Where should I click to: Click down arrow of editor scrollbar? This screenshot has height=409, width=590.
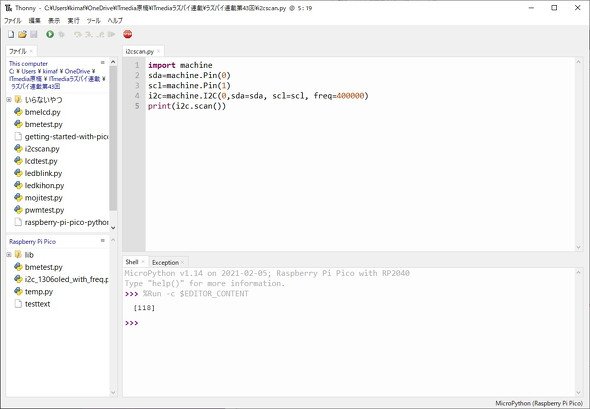[x=578, y=247]
